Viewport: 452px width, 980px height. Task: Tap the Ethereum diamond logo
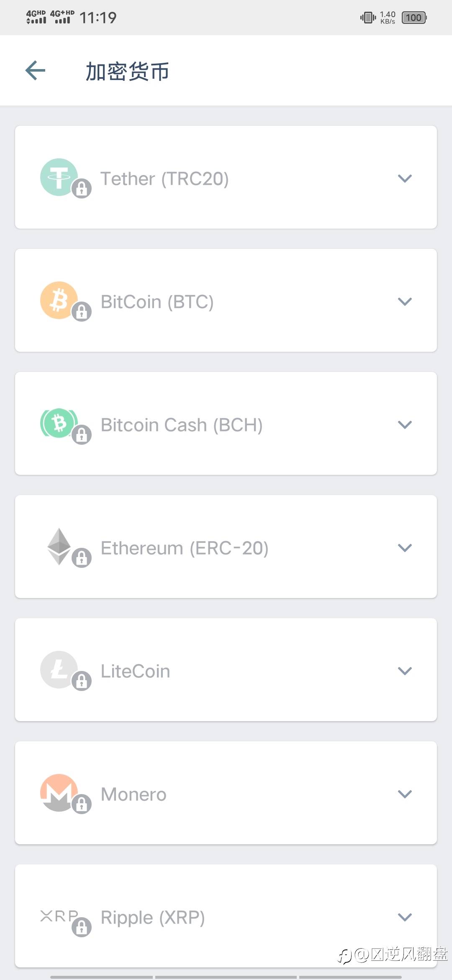click(59, 546)
